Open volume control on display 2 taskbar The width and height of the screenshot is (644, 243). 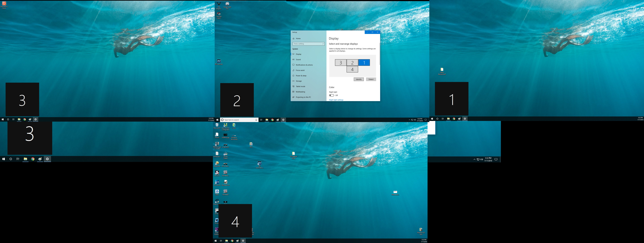415,120
